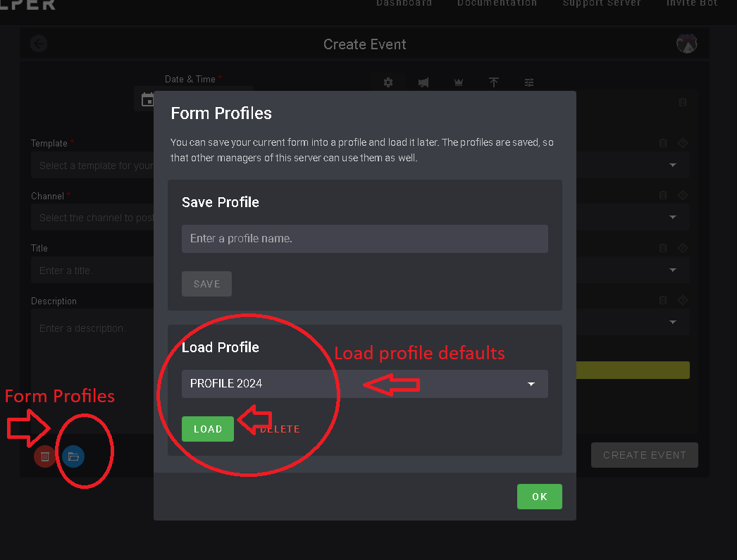Expand the PROFILE 2024 dropdown

[364, 384]
